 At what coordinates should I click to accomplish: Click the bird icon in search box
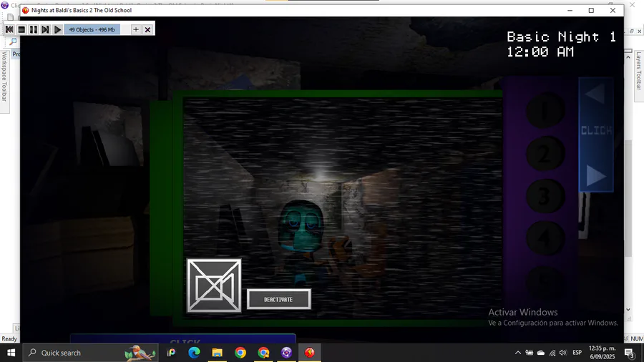click(140, 353)
